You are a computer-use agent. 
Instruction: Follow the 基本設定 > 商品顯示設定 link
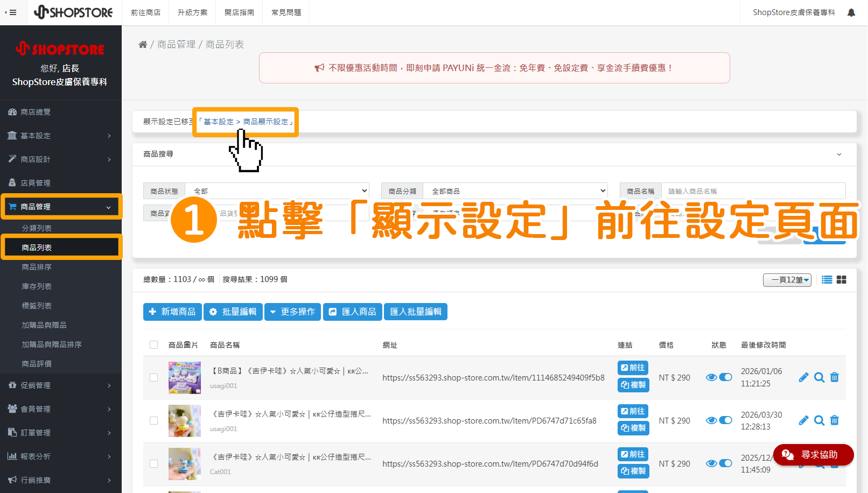(245, 122)
